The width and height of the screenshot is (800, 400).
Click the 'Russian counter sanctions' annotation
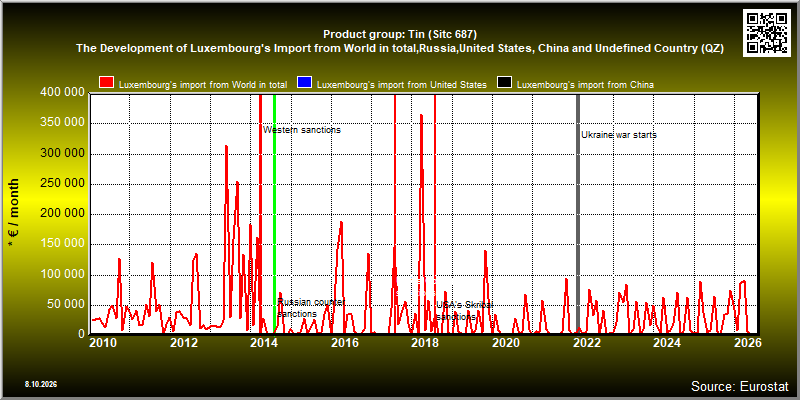pyautogui.click(x=311, y=308)
